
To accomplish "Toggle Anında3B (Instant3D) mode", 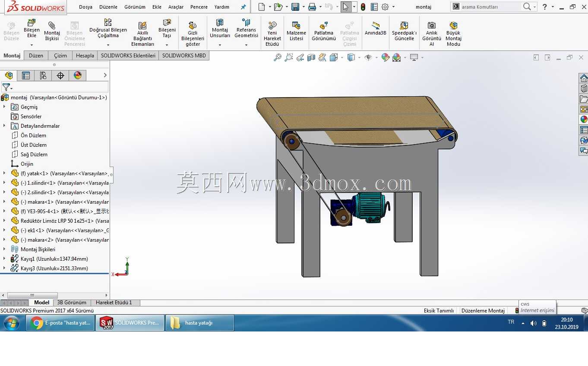I will click(375, 28).
